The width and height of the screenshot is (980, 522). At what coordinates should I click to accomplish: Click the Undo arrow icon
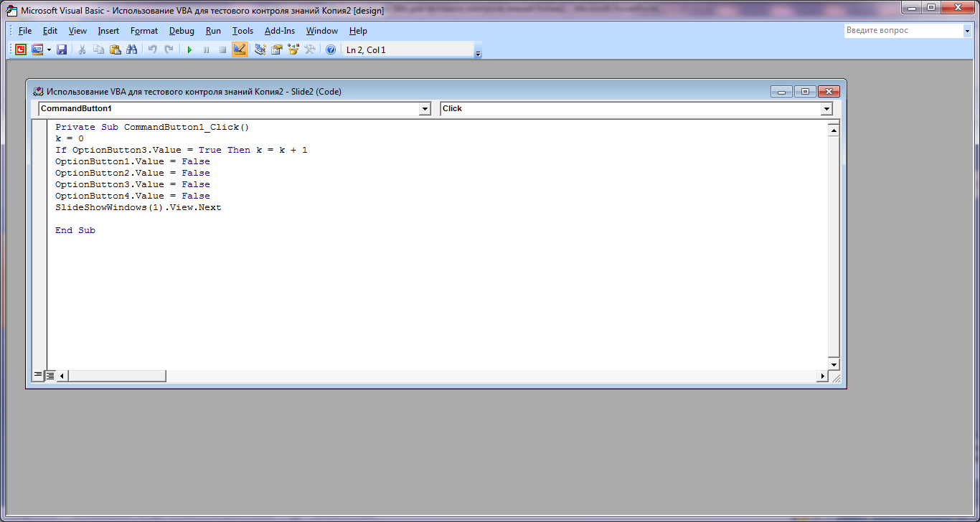coord(152,49)
